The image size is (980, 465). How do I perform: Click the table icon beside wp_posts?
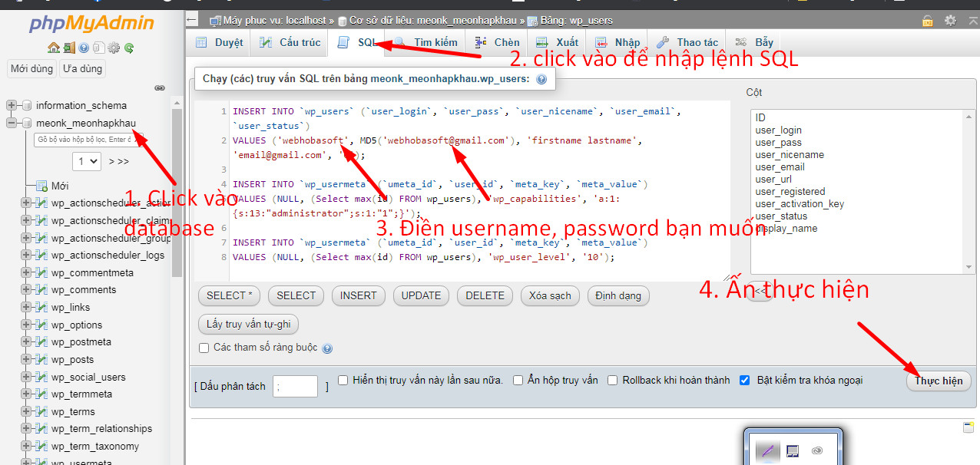(42, 360)
